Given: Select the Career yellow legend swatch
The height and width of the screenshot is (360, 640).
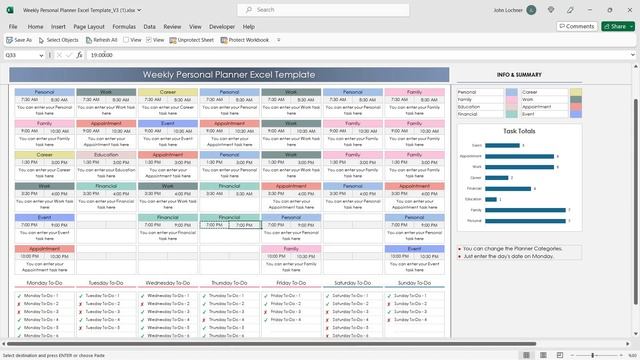Looking at the screenshot, I should [576, 92].
